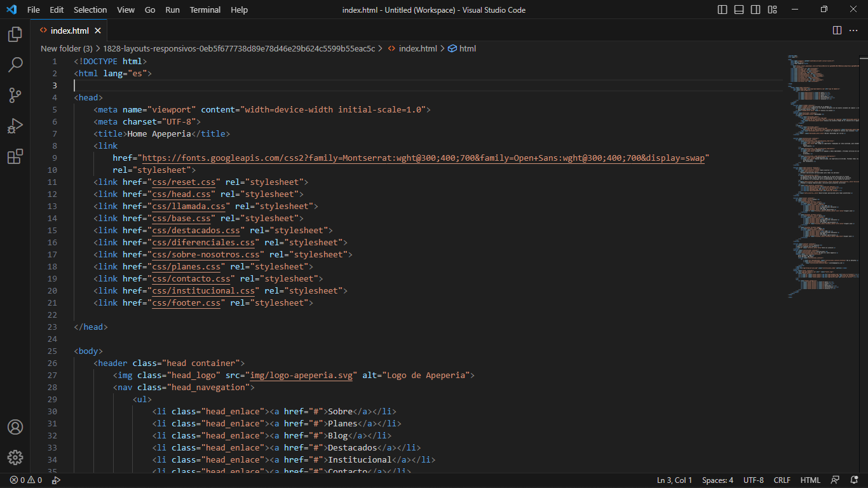
Task: Open the Terminal menu
Action: click(205, 10)
